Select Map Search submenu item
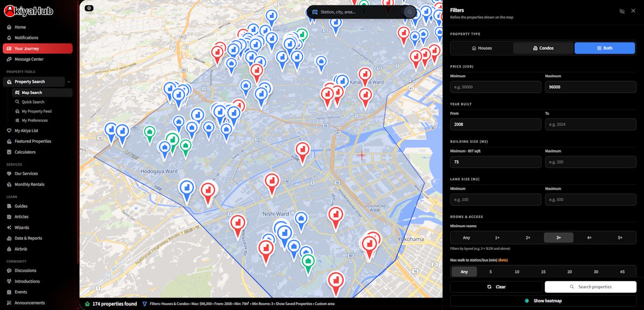 coord(42,92)
